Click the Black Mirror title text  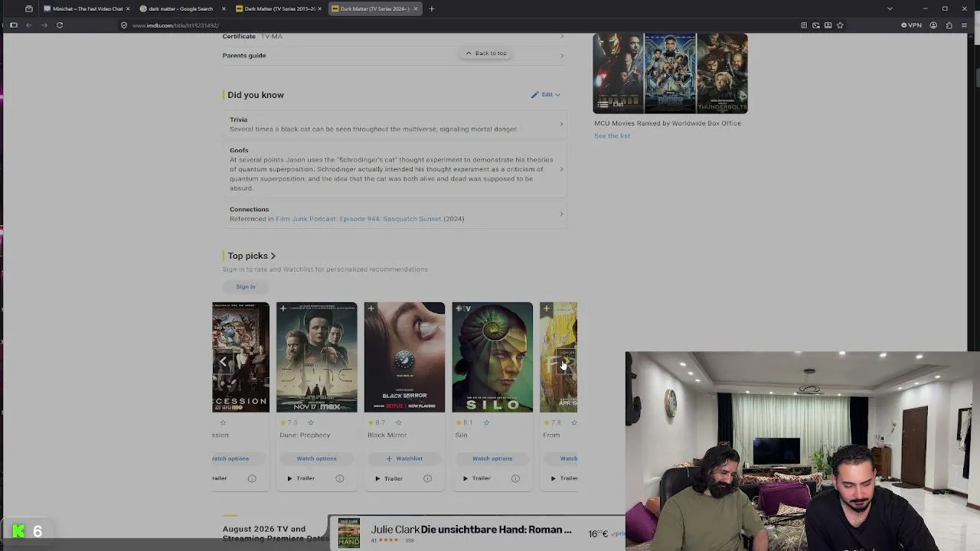click(387, 435)
